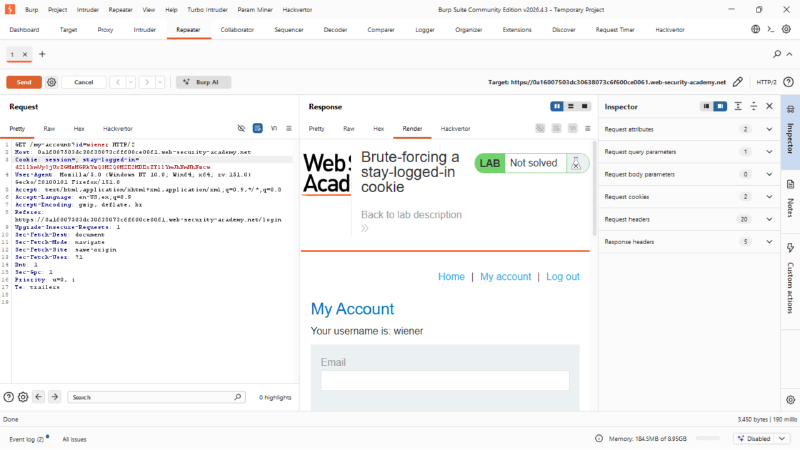800x450 pixels.
Task: Toggle the Request pretty-print wrap button
Action: pos(258,128)
